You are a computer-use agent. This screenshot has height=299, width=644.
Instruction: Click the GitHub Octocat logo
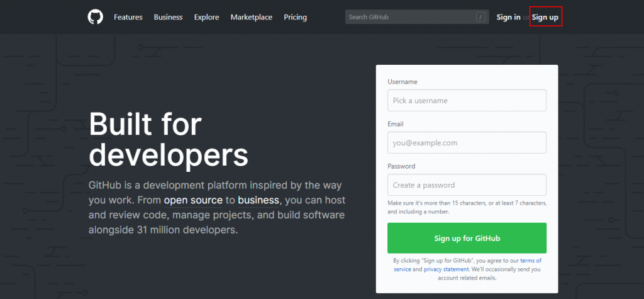click(x=96, y=17)
